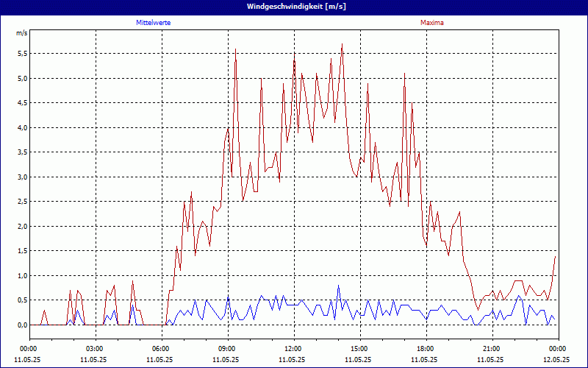Click the 4,0 y-axis value label
588x368 pixels.
pyautogui.click(x=22, y=128)
